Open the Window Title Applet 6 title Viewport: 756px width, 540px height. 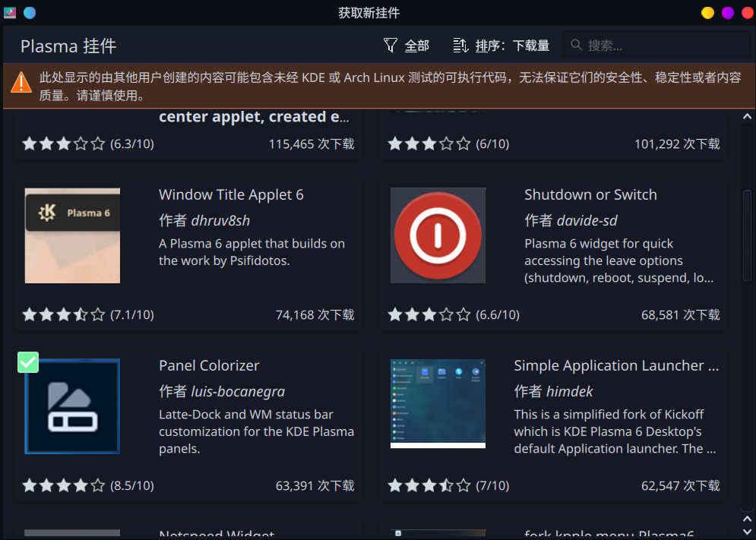click(231, 195)
